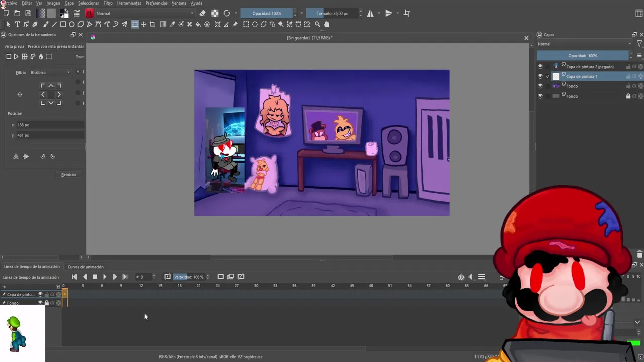Select the Crop tool

coord(153,24)
